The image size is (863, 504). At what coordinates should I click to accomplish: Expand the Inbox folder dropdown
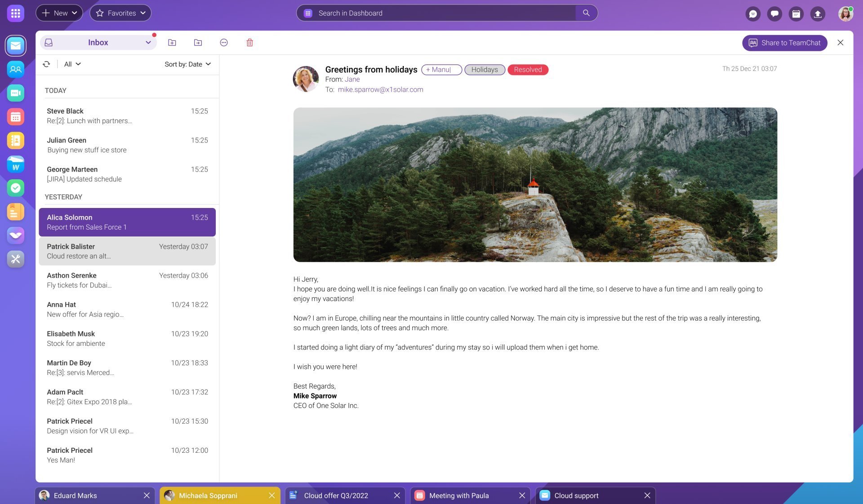(x=148, y=43)
